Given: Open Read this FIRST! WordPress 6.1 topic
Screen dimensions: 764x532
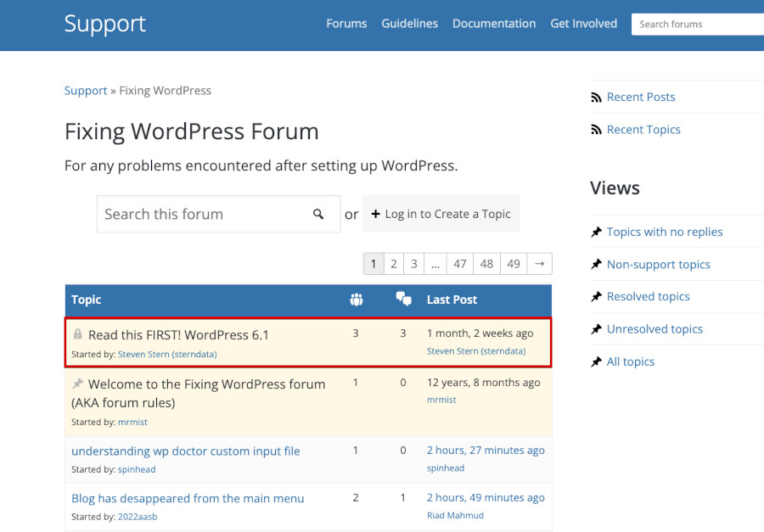Looking at the screenshot, I should click(x=178, y=334).
